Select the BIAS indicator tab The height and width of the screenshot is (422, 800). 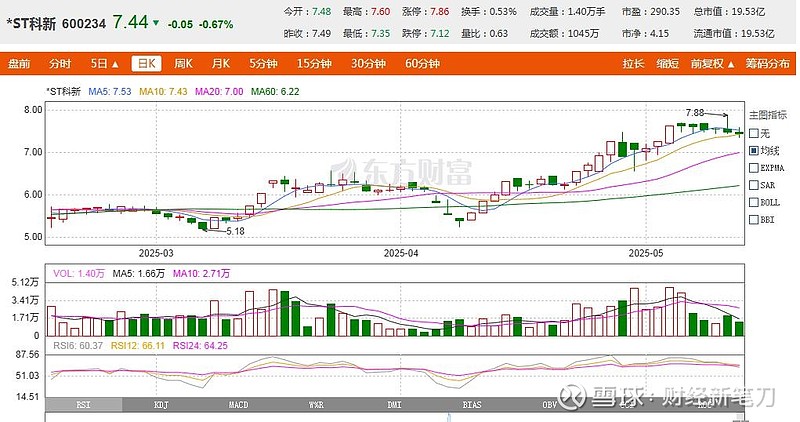pos(472,405)
